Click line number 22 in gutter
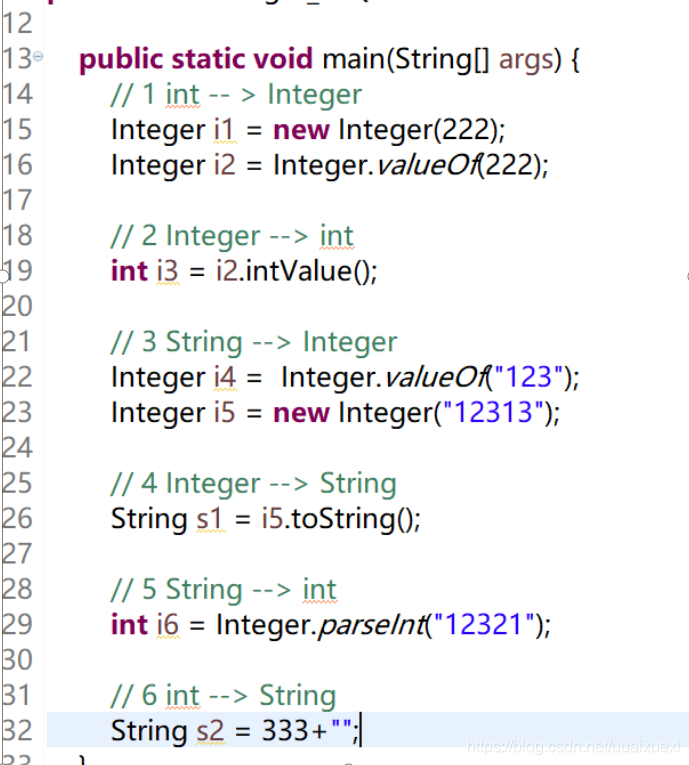The image size is (689, 765). (16, 377)
